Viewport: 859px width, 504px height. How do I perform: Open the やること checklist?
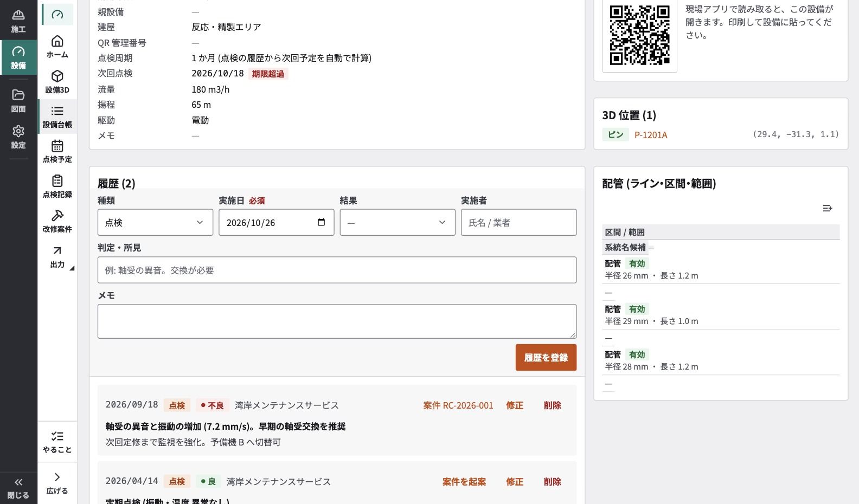(57, 442)
